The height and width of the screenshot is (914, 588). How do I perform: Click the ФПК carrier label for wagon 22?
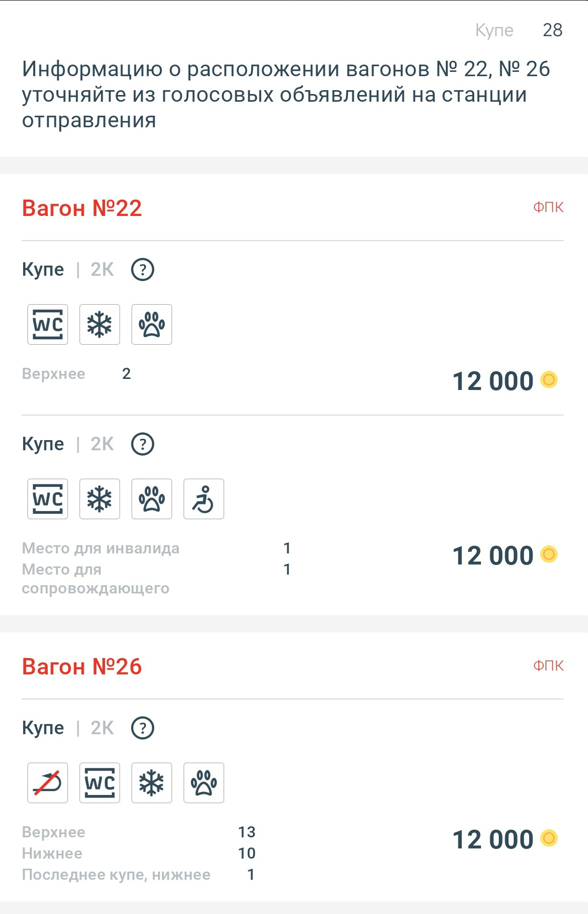click(548, 207)
